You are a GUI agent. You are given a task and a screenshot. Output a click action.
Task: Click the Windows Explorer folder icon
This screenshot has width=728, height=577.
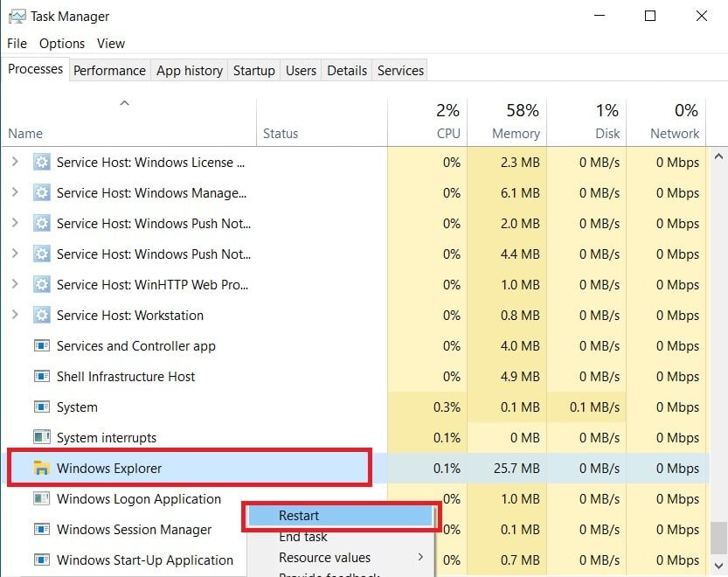[x=42, y=468]
